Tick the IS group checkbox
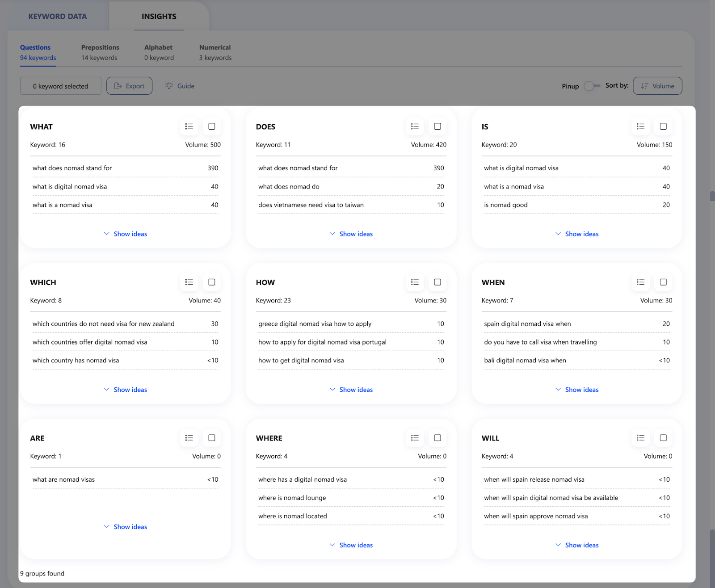This screenshot has width=715, height=588. pos(663,126)
